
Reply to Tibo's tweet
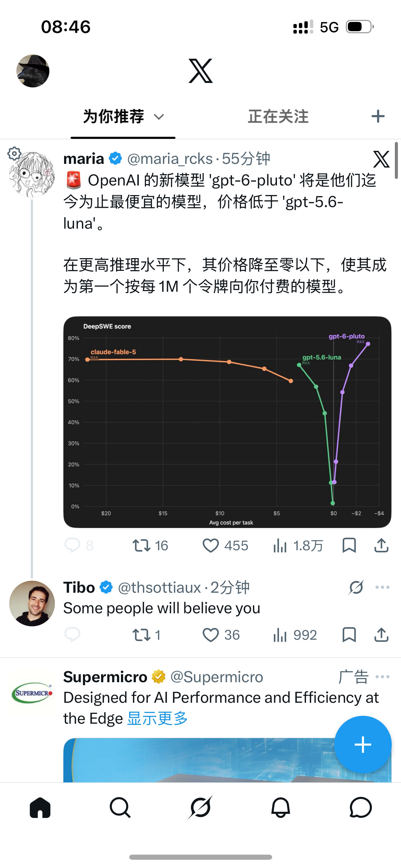(x=72, y=635)
